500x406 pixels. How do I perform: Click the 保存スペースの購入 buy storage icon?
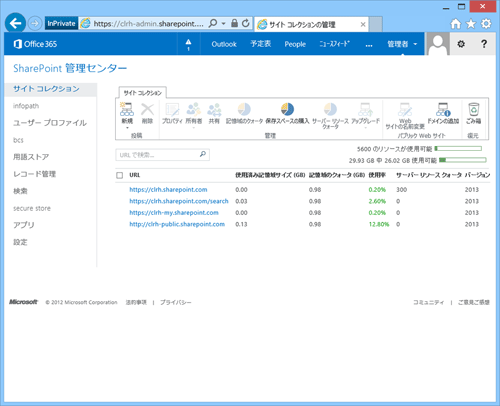point(287,109)
